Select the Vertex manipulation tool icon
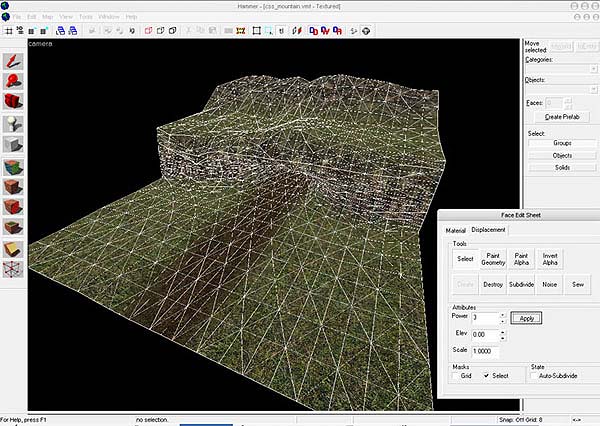Image resolution: width=600 pixels, height=426 pixels. click(x=12, y=268)
